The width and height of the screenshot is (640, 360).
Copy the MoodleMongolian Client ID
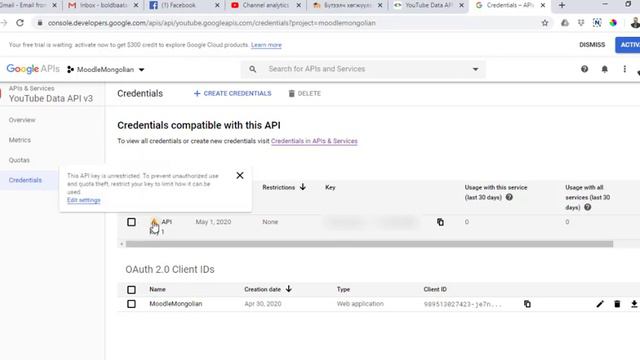[x=527, y=304]
